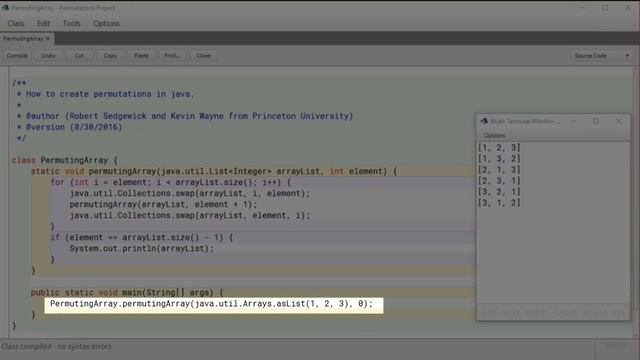The height and width of the screenshot is (360, 640).
Task: Close the main editor window
Action: pos(628,8)
